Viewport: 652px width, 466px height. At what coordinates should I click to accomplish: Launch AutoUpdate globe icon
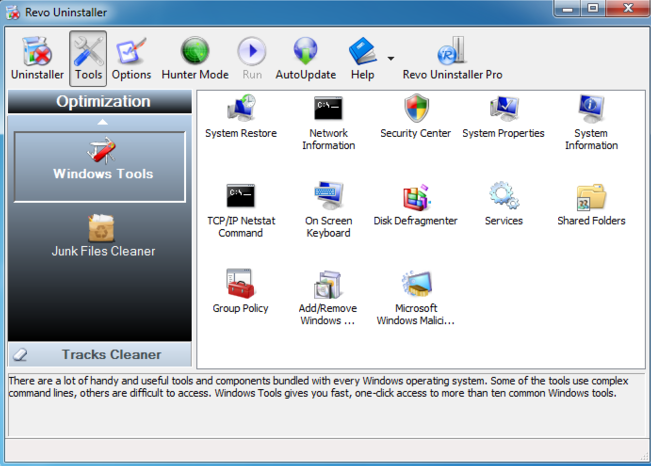click(305, 51)
